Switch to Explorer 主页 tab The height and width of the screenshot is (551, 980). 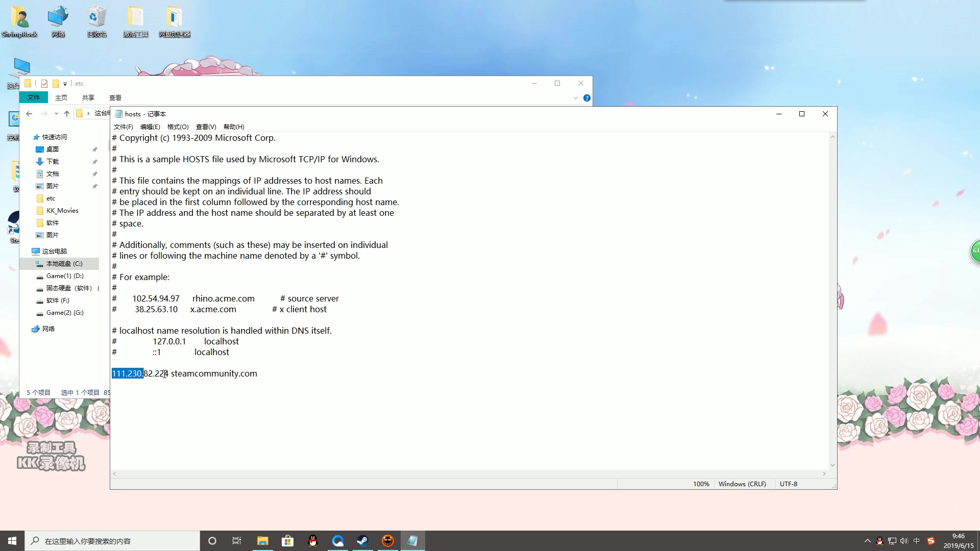pyautogui.click(x=61, y=97)
